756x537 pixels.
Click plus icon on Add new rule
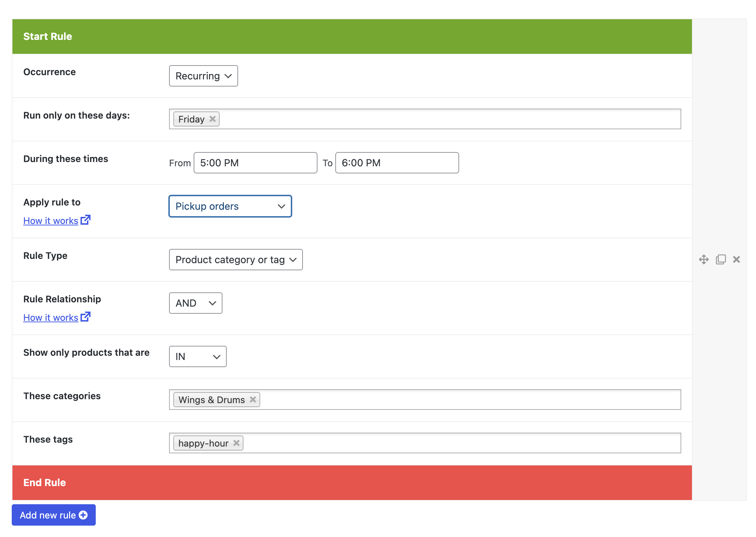pos(83,515)
